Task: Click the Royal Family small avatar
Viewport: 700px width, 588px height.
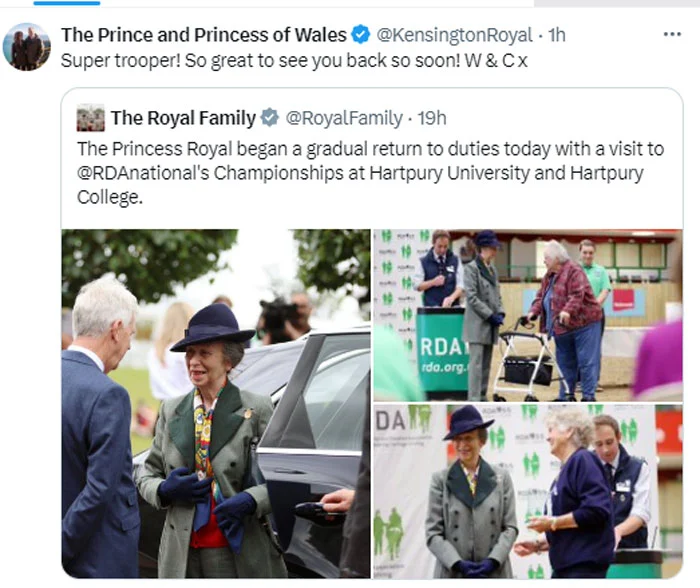Action: point(90,118)
